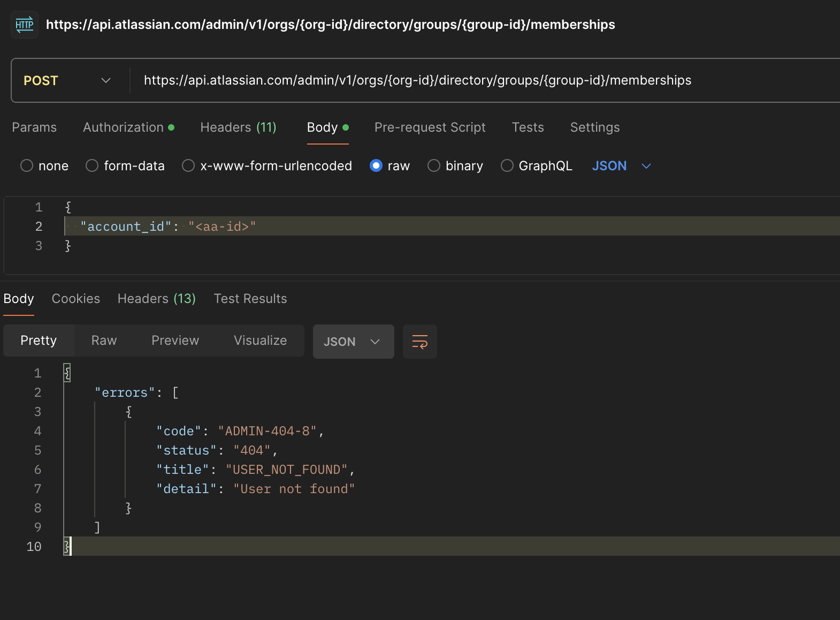Click the "404" status value
This screenshot has height=620, width=840.
point(252,450)
